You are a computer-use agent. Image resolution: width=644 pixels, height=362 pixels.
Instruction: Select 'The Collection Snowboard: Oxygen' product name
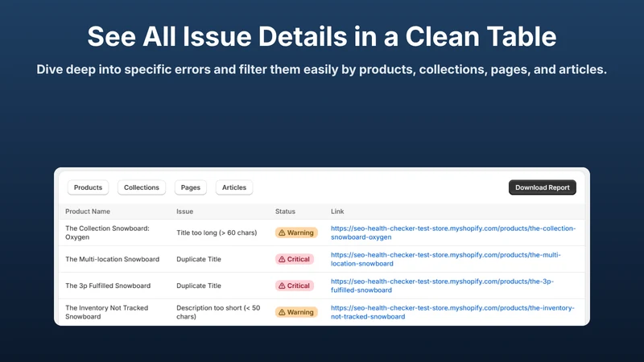(107, 232)
